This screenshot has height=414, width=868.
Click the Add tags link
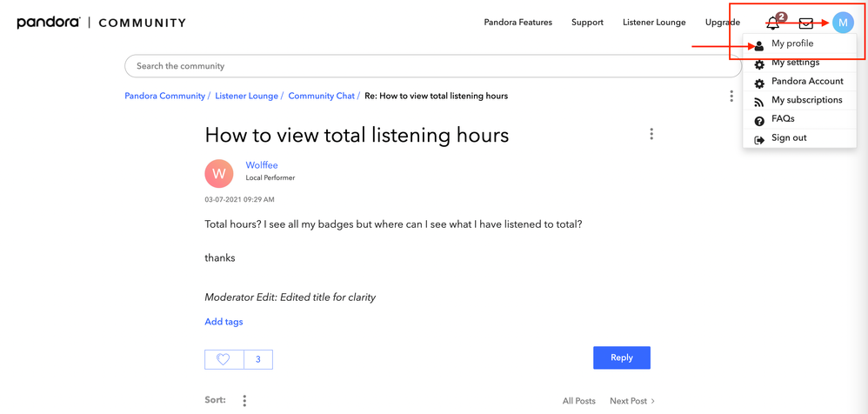(x=224, y=322)
